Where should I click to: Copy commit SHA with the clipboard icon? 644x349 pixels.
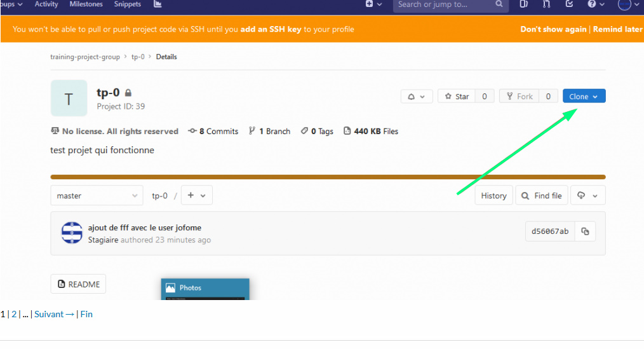[586, 231]
